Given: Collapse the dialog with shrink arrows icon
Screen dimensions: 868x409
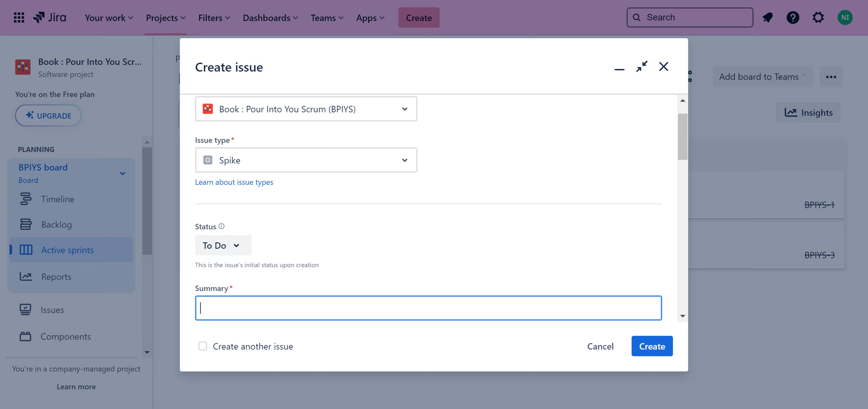Looking at the screenshot, I should [x=642, y=67].
